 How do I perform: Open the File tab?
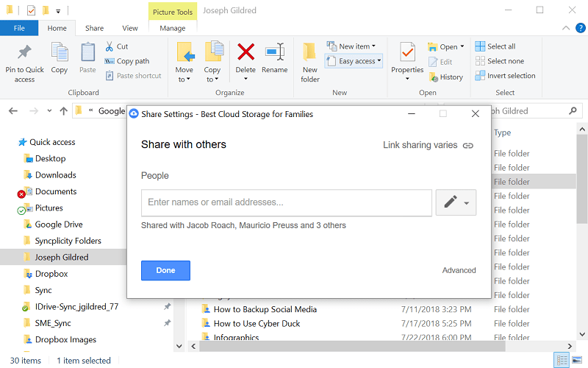(x=19, y=28)
